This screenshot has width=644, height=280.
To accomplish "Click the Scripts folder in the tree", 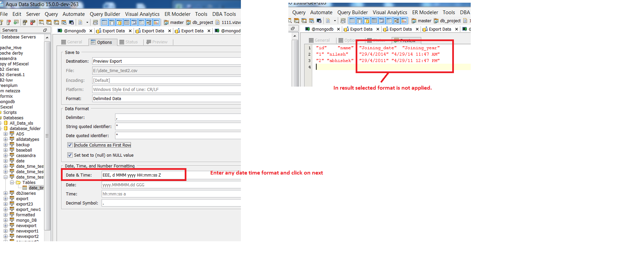I will (x=10, y=112).
